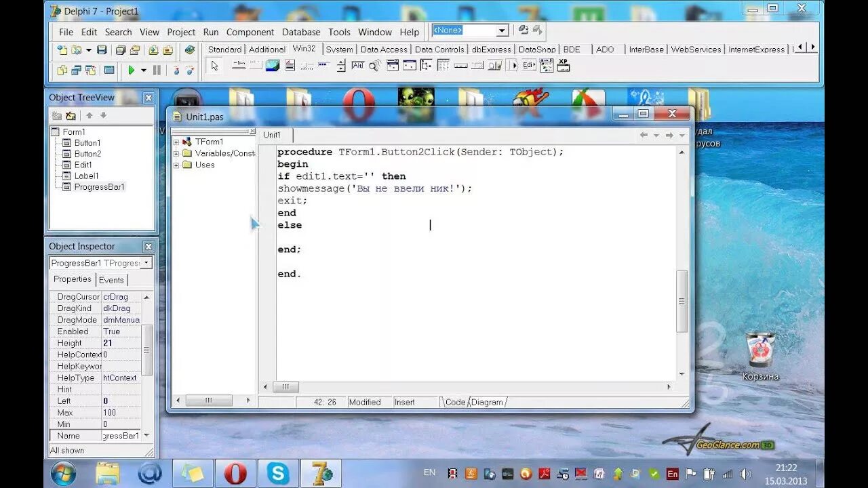Image resolution: width=868 pixels, height=488 pixels.
Task: Click the Windows Start button
Action: point(63,473)
